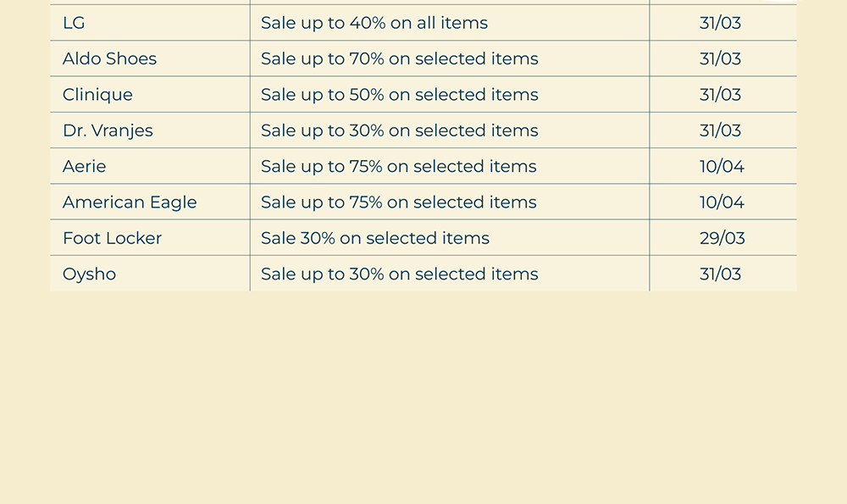Click the Aerie brand name
The height and width of the screenshot is (504, 847).
84,166
